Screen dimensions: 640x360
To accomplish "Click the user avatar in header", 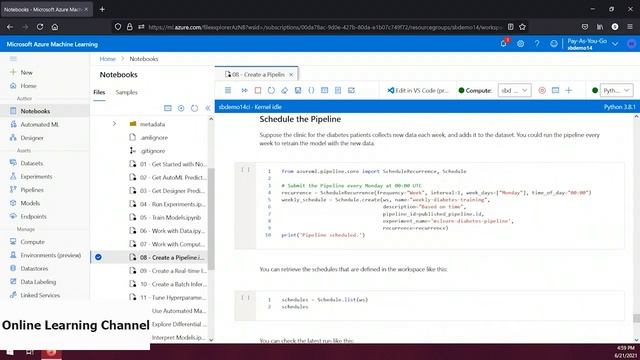I will 631,44.
